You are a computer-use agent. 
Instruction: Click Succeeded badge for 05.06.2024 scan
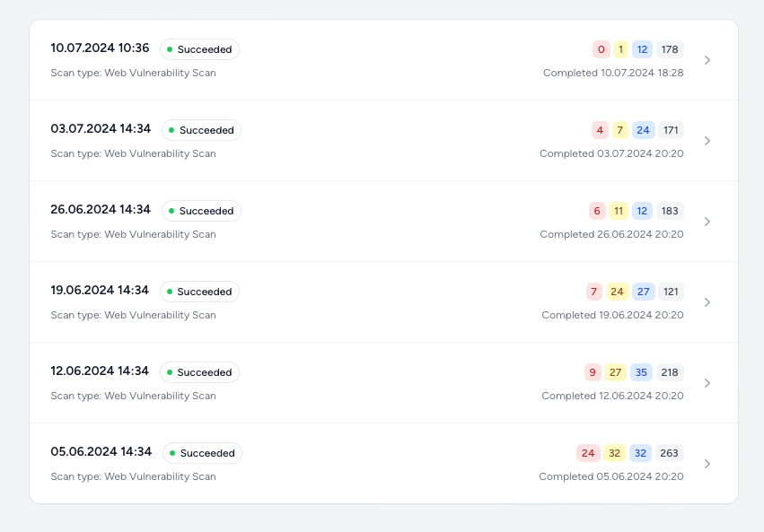pos(202,453)
